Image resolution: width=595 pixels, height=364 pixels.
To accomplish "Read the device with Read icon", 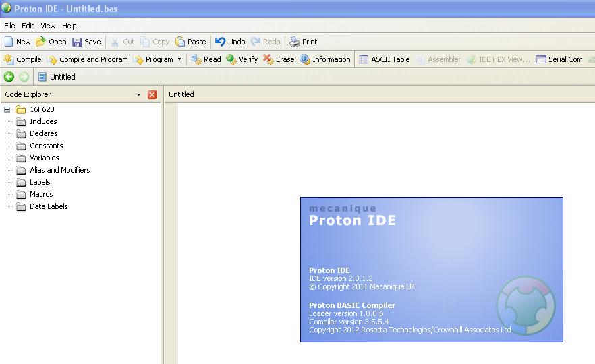I will click(196, 59).
